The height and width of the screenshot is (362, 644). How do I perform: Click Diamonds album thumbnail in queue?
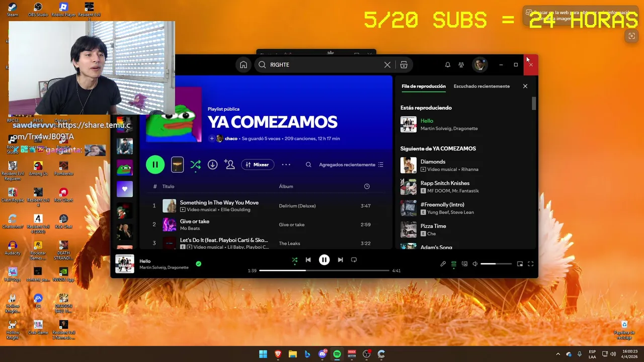408,165
